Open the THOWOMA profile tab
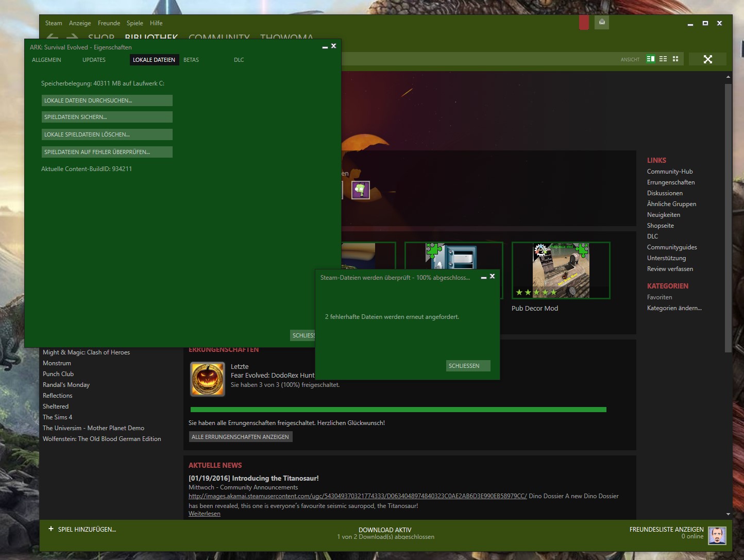This screenshot has width=744, height=560. (286, 37)
